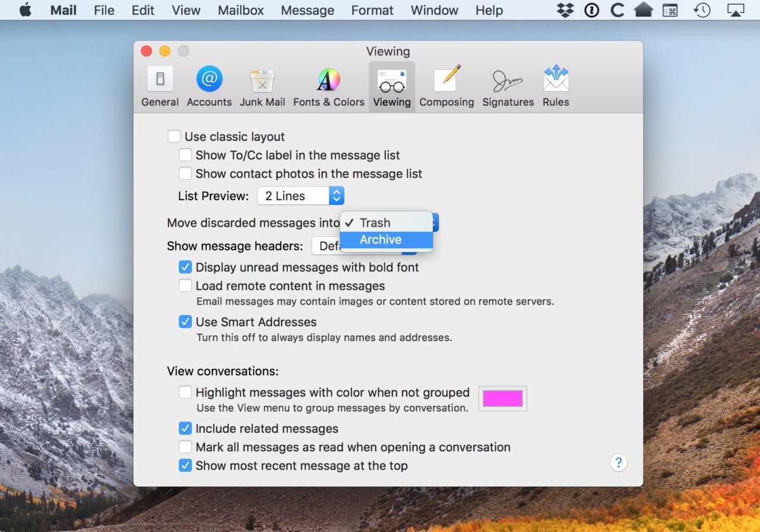This screenshot has width=760, height=532.
Task: Click the Dropbox menu bar icon
Action: 566,10
